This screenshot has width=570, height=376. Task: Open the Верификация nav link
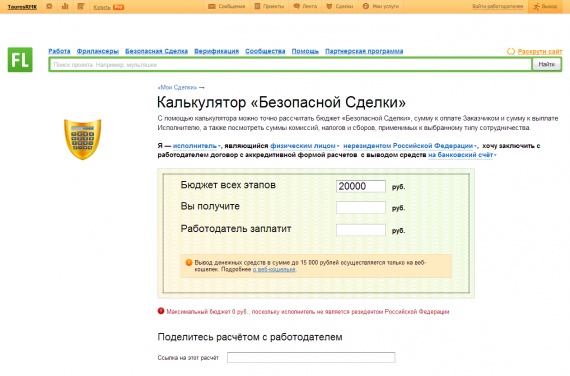216,51
